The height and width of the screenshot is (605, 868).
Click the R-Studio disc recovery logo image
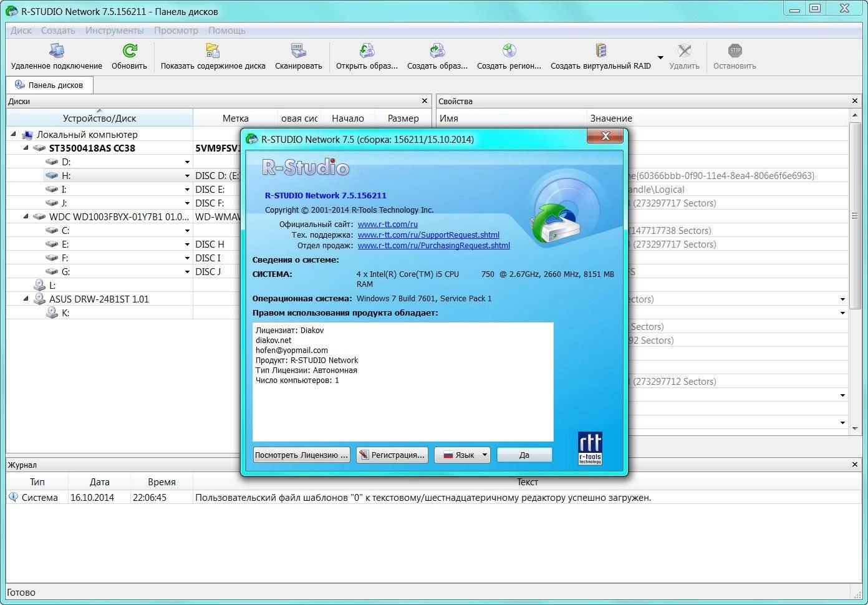[x=564, y=210]
